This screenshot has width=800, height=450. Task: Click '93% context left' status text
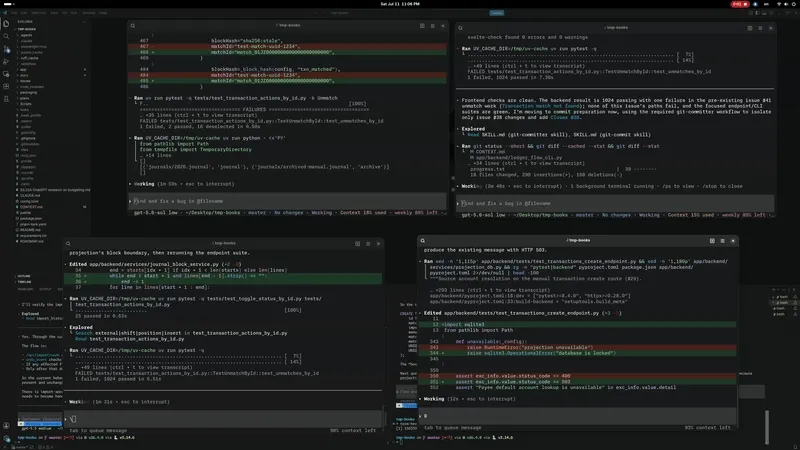coord(707,428)
